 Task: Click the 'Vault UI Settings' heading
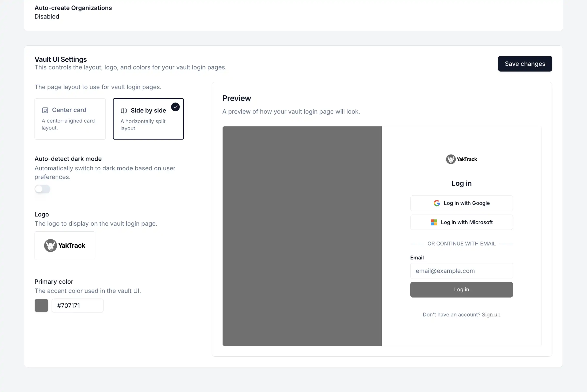(61, 59)
